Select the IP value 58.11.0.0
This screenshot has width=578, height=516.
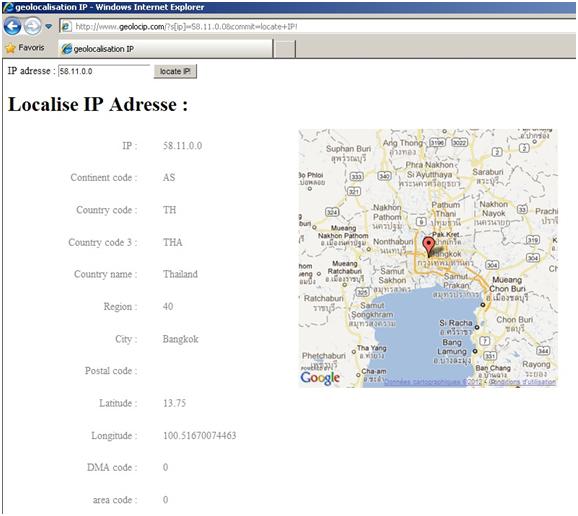pyautogui.click(x=182, y=146)
